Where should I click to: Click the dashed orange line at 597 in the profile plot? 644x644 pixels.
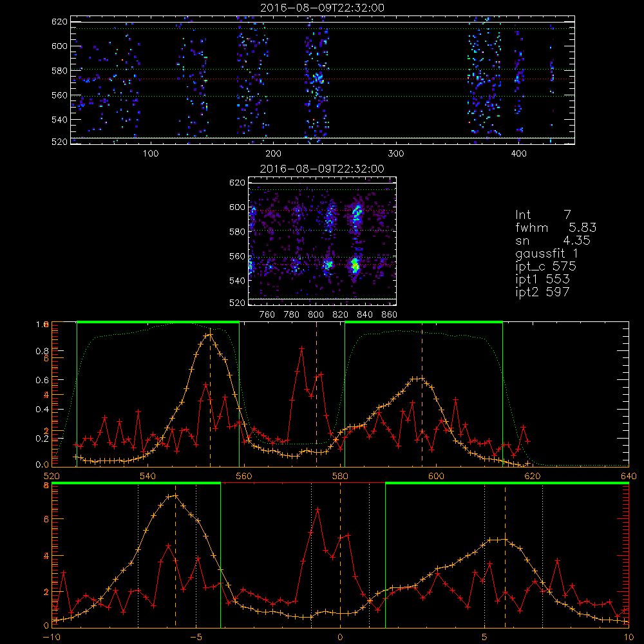click(x=422, y=394)
